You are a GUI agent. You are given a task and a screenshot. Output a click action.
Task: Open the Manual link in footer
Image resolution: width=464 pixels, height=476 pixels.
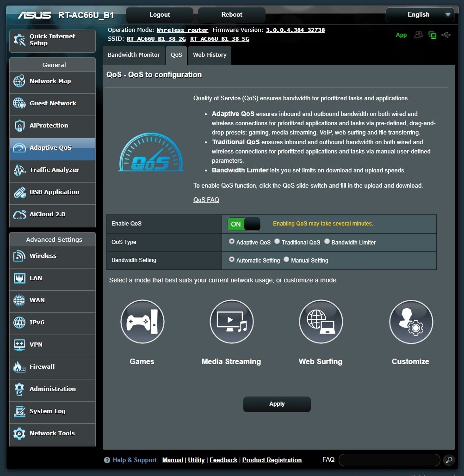173,460
